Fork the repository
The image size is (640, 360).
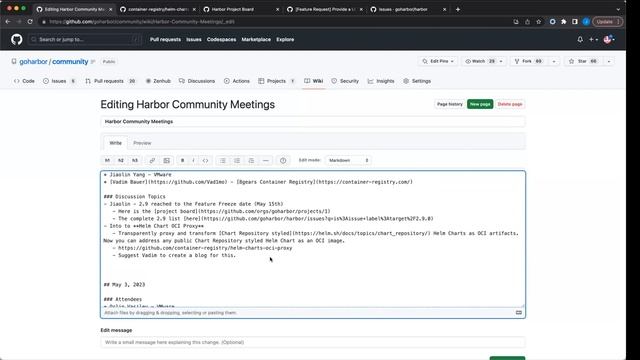tap(529, 61)
